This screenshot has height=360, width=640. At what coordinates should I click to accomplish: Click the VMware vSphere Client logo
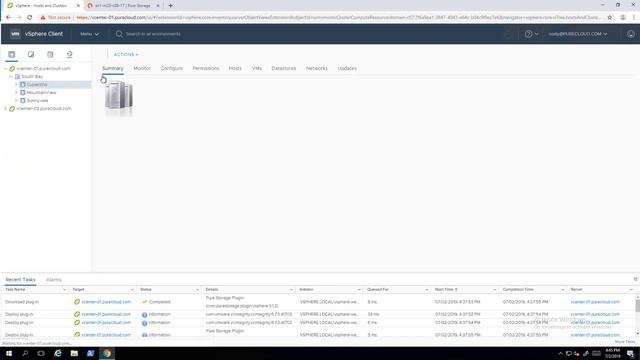click(x=15, y=34)
